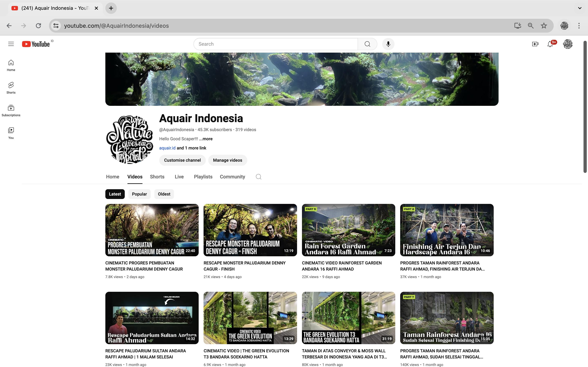Select the Oldest sort chip

164,194
